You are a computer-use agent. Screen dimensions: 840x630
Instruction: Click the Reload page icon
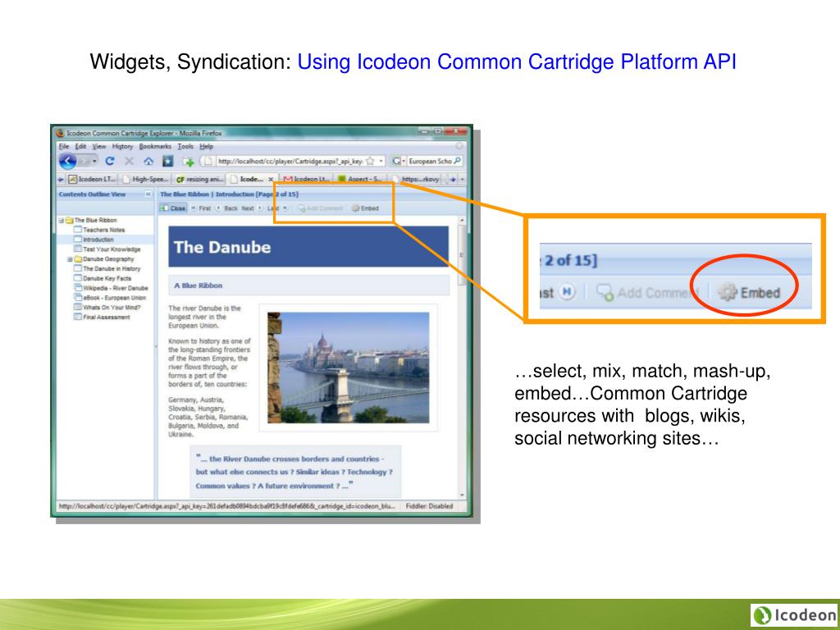[110, 162]
